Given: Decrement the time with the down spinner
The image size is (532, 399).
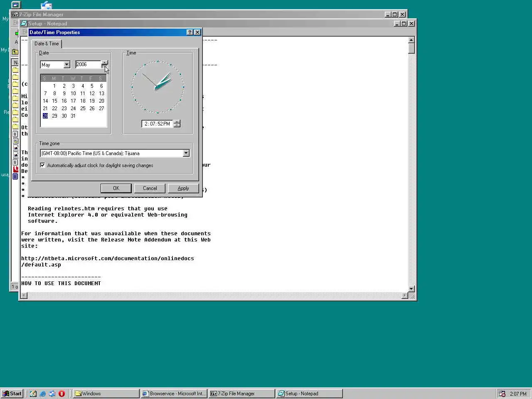Looking at the screenshot, I should tap(177, 126).
